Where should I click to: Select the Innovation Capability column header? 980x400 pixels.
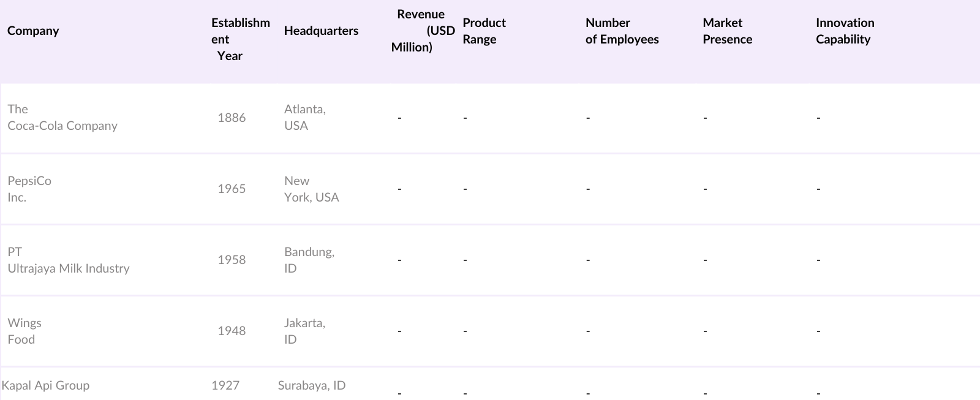(x=845, y=31)
